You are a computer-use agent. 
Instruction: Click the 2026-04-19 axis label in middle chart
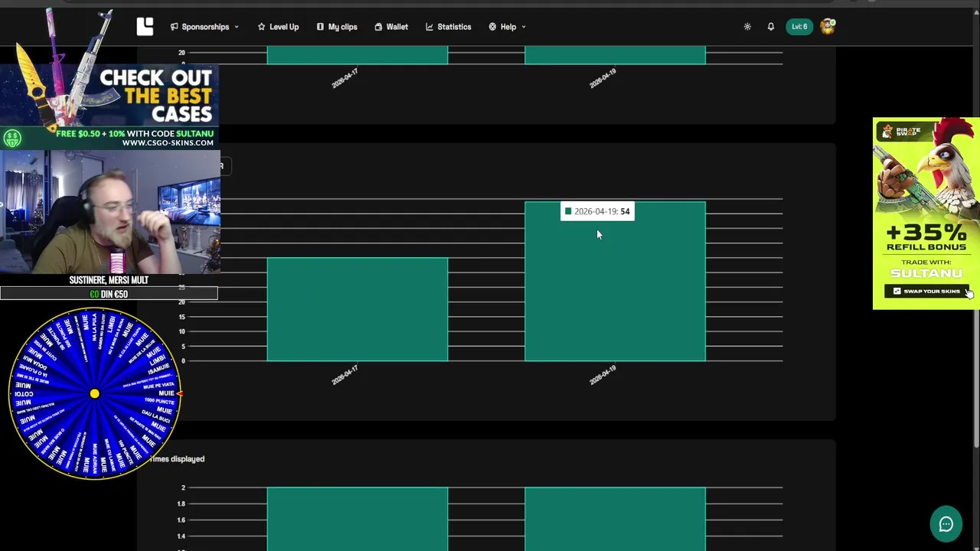click(x=603, y=375)
